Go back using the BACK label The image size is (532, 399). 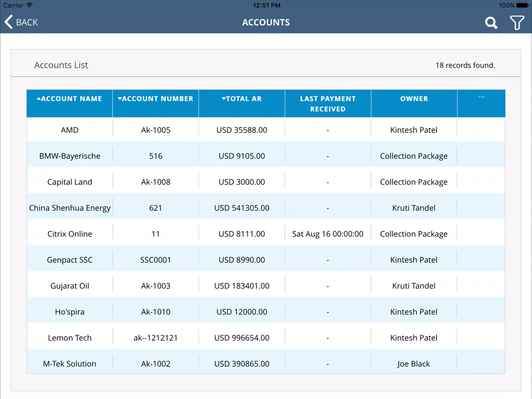pos(27,22)
